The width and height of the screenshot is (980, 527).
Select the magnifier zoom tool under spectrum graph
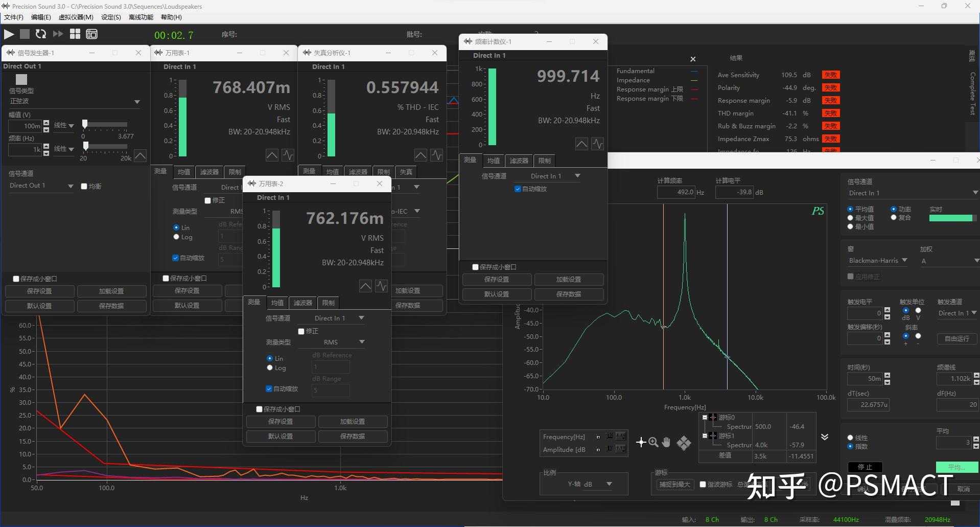(x=654, y=443)
